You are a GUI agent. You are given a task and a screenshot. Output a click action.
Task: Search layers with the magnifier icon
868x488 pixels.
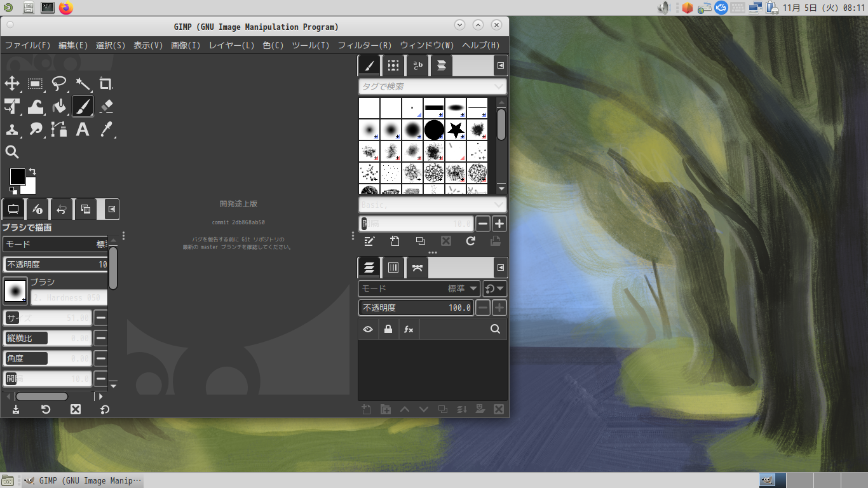coord(495,329)
